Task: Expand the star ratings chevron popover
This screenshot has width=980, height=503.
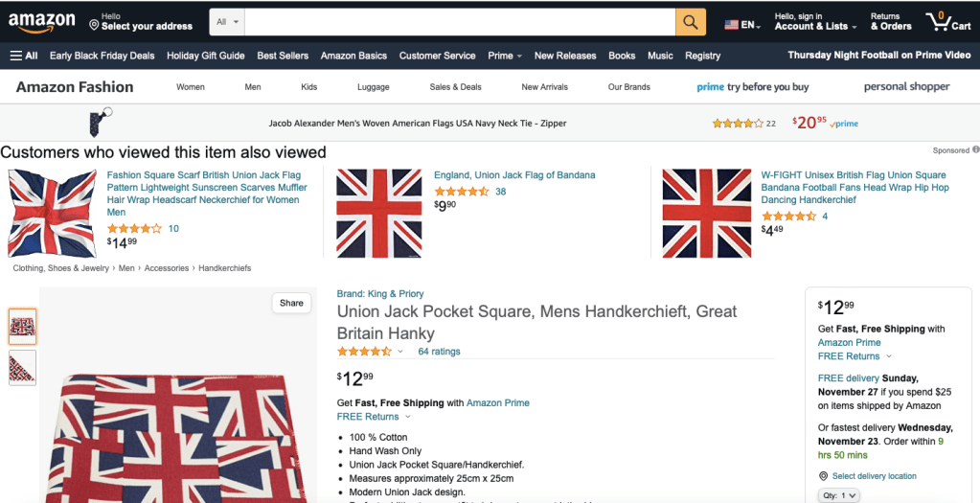Action: pos(400,352)
